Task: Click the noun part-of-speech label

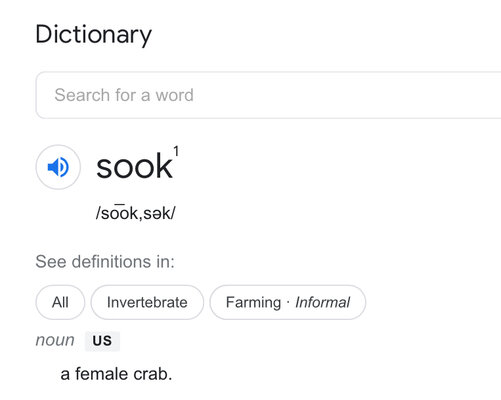Action: click(x=55, y=340)
